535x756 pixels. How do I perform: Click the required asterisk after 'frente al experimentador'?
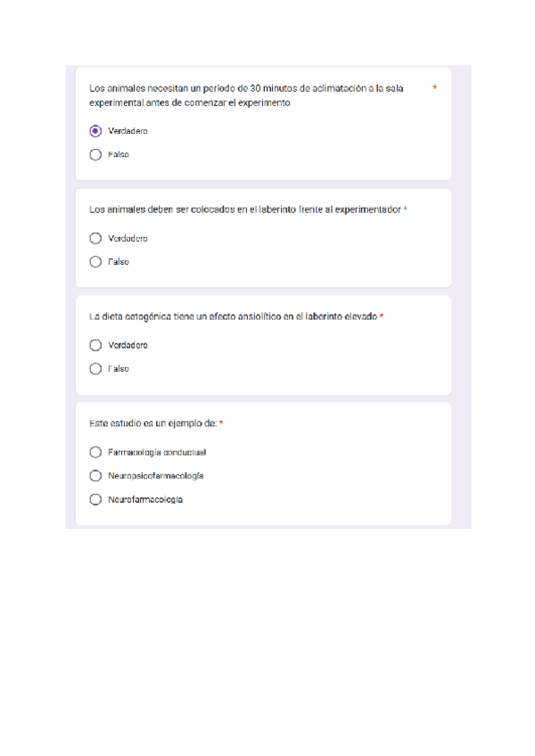[406, 210]
